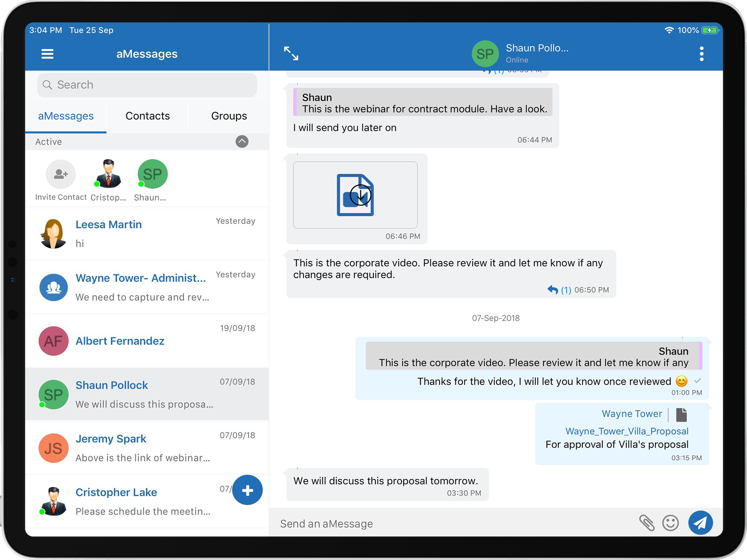The image size is (747, 560).
Task: Send the aMessage
Action: pos(701,523)
